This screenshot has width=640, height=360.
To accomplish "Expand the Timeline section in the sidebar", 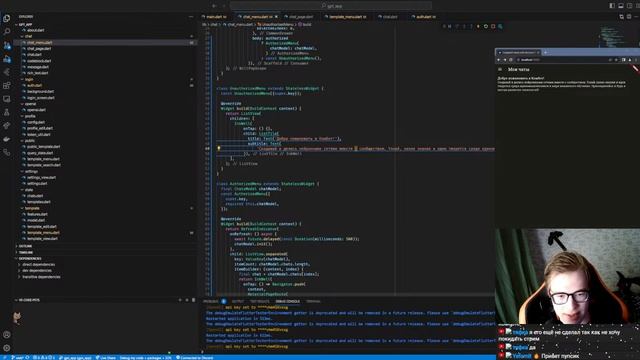I will pos(26,252).
